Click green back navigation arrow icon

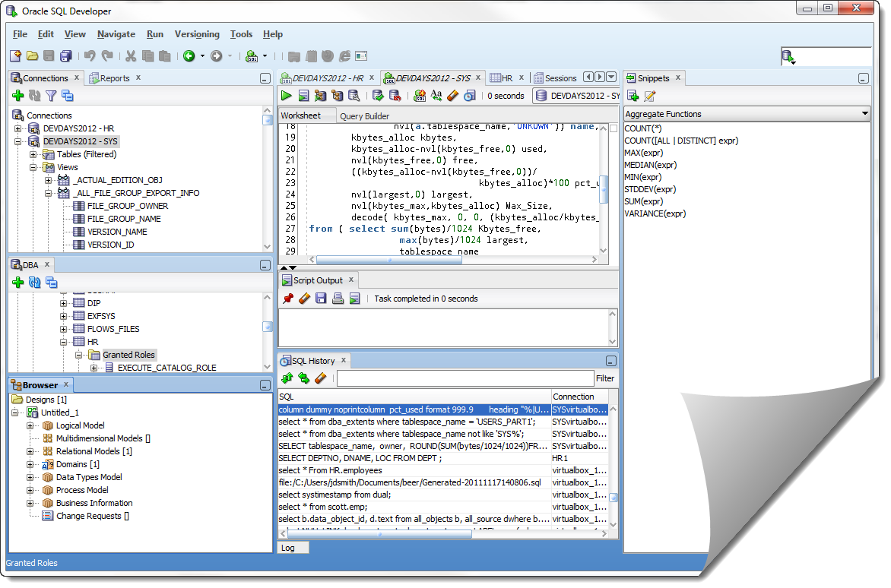[x=189, y=55]
